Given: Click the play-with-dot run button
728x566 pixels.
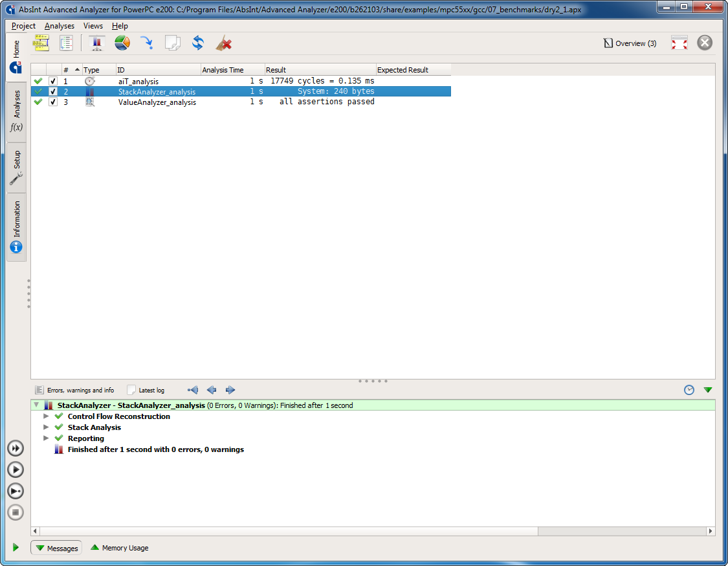Looking at the screenshot, I should click(x=16, y=491).
